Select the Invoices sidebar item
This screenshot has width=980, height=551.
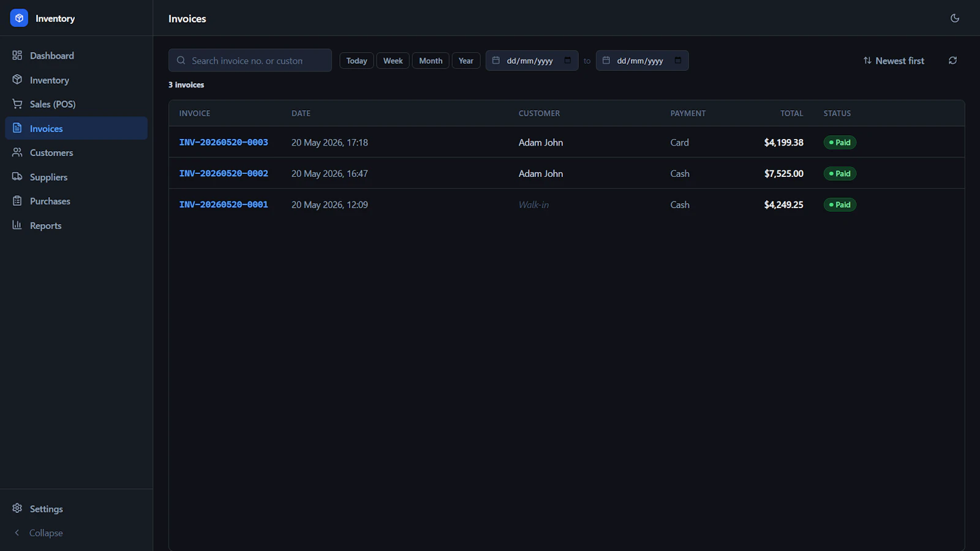(x=77, y=128)
